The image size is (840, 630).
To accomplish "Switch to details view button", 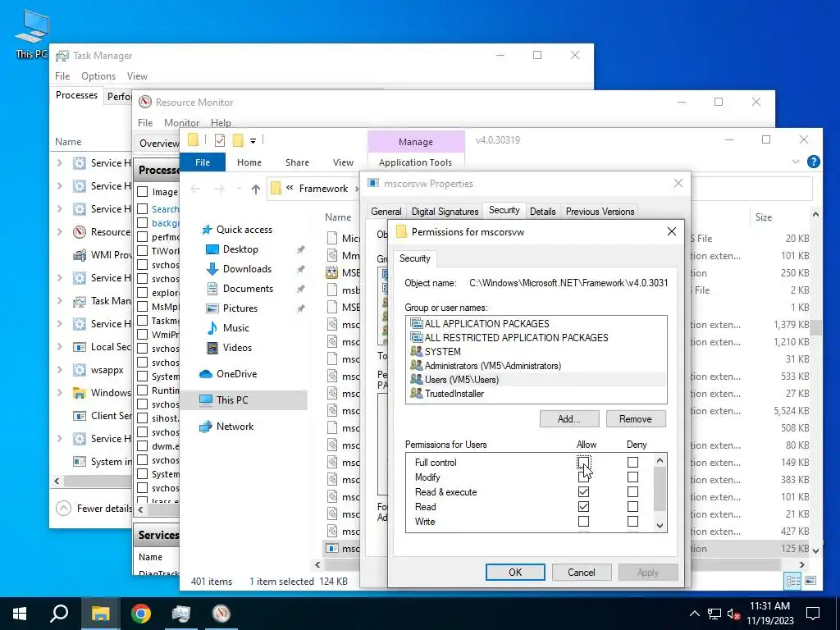I will 792,581.
